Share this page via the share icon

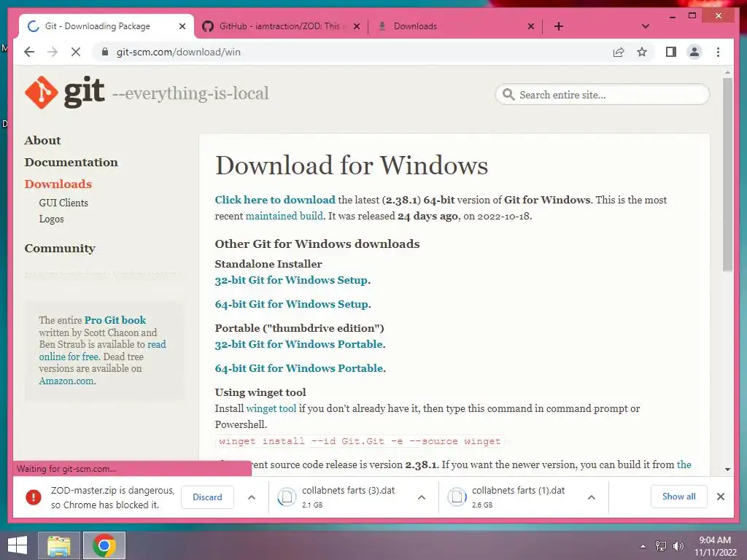pos(619,52)
